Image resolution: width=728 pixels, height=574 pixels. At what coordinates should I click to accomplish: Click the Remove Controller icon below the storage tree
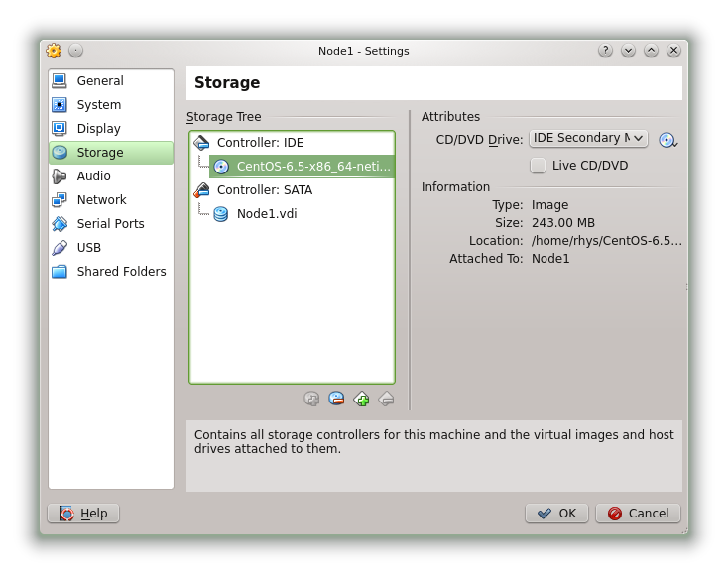336,399
